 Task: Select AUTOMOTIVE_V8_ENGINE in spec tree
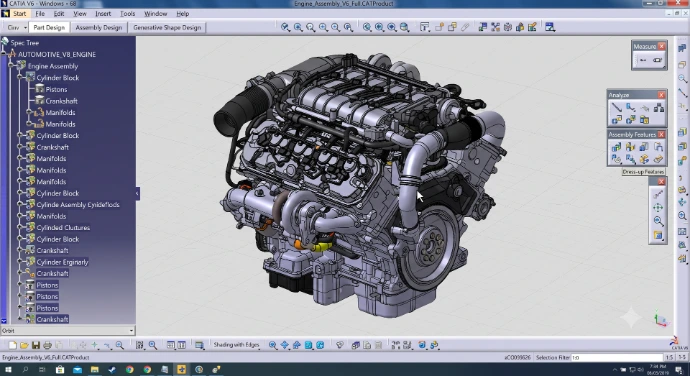[57, 54]
